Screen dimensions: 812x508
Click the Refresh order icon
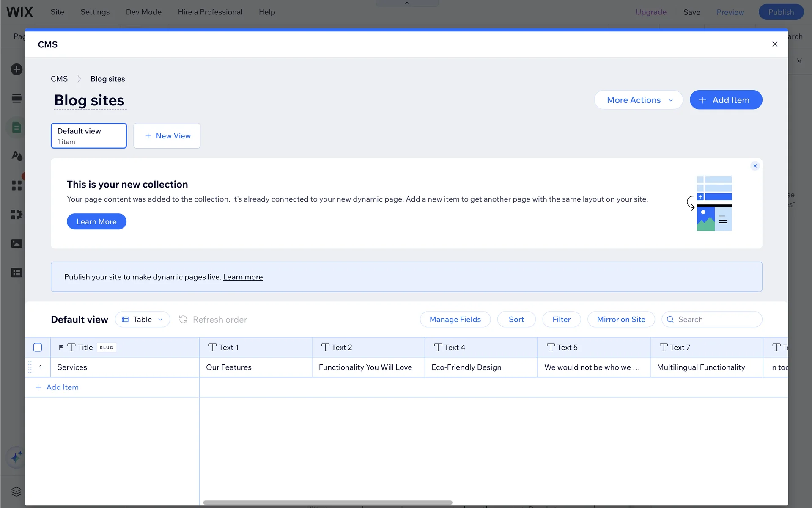pos(183,320)
